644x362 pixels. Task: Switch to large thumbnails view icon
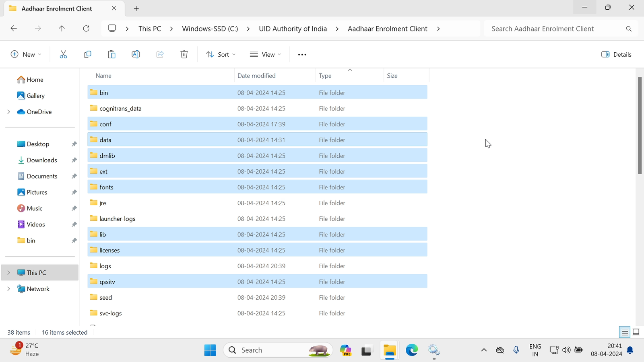pos(636,332)
